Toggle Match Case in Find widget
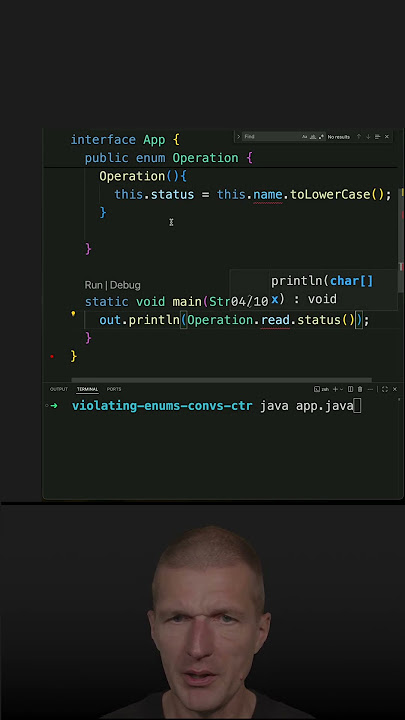 pyautogui.click(x=304, y=137)
